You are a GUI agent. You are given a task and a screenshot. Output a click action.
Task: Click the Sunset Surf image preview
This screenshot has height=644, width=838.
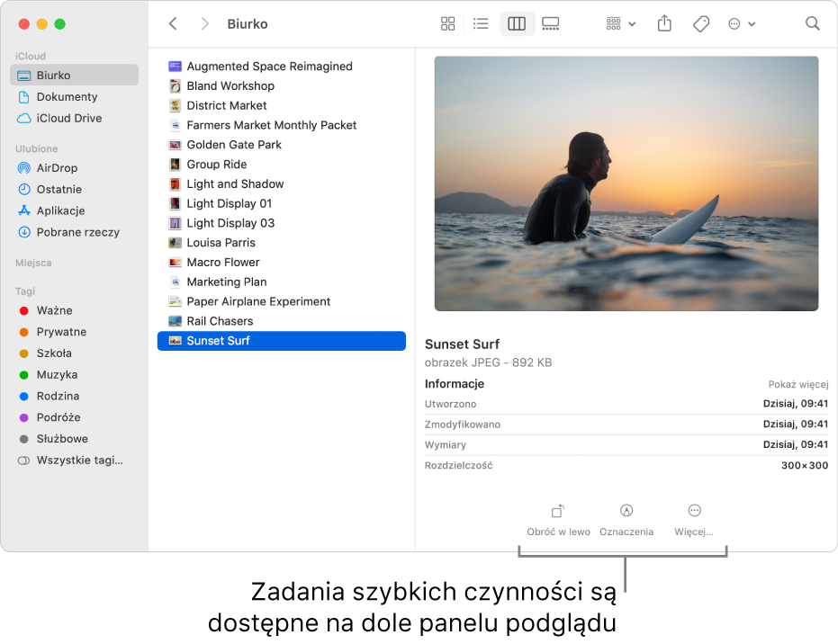click(626, 183)
